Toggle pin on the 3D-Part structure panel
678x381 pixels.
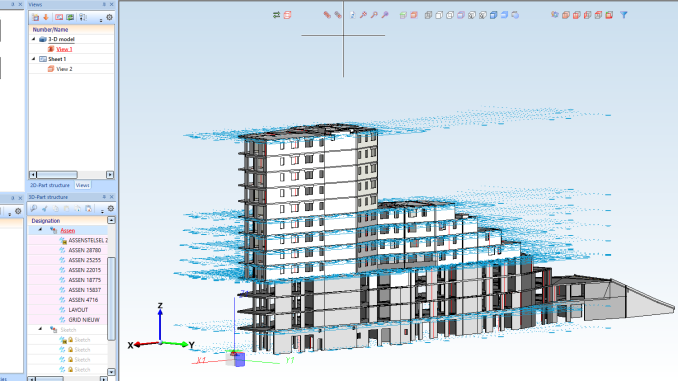(104, 197)
